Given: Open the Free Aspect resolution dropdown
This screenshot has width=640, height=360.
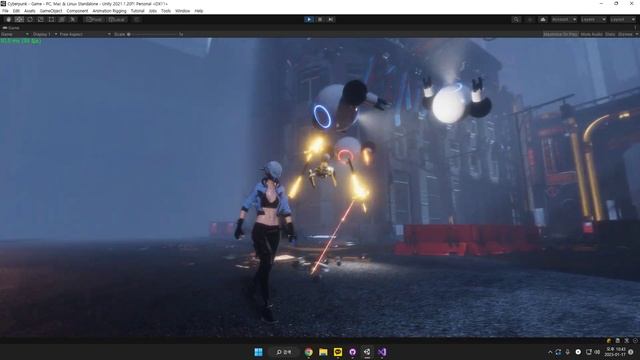Looking at the screenshot, I should (85, 34).
